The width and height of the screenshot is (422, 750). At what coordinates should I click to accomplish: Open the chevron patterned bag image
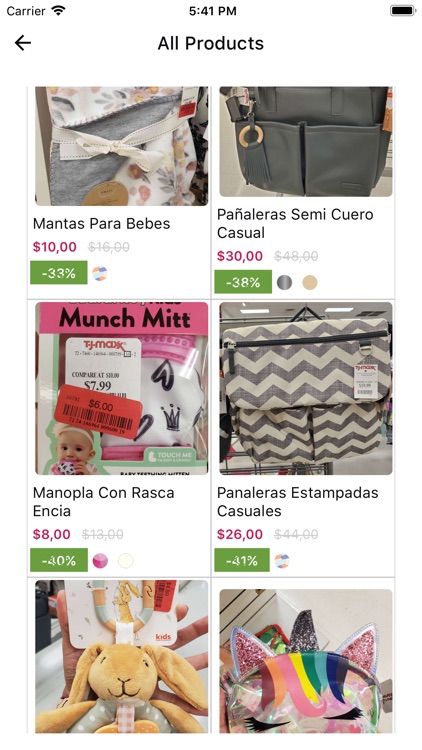[306, 388]
